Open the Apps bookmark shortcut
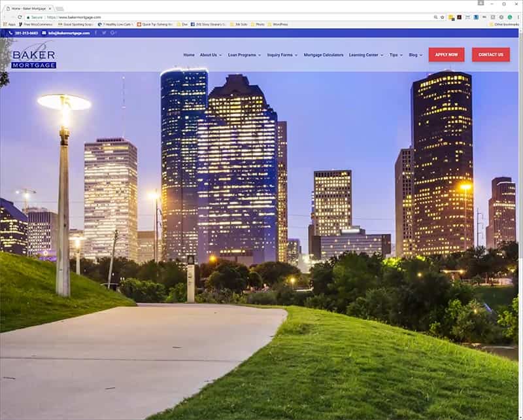Image resolution: width=523 pixels, height=420 pixels. [9, 24]
